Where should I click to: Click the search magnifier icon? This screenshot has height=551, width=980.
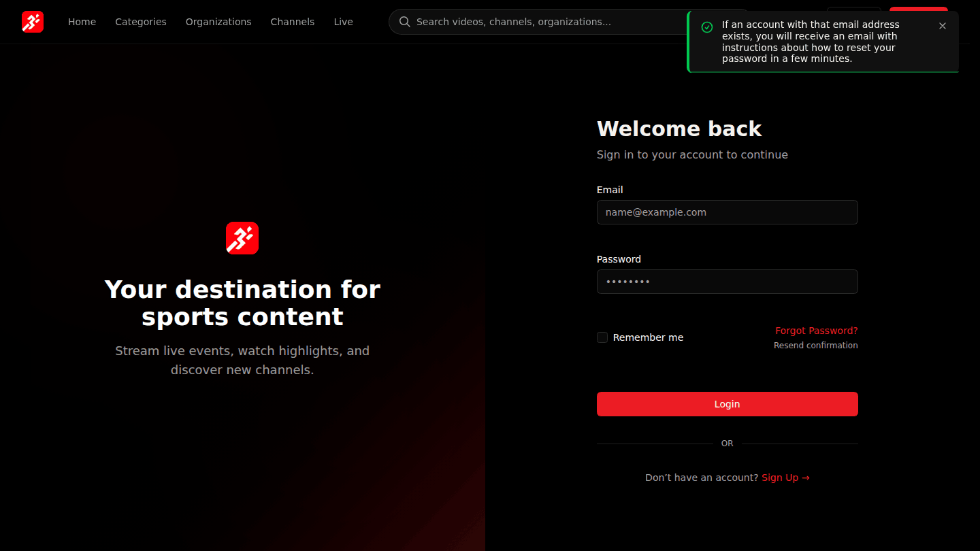click(x=404, y=22)
